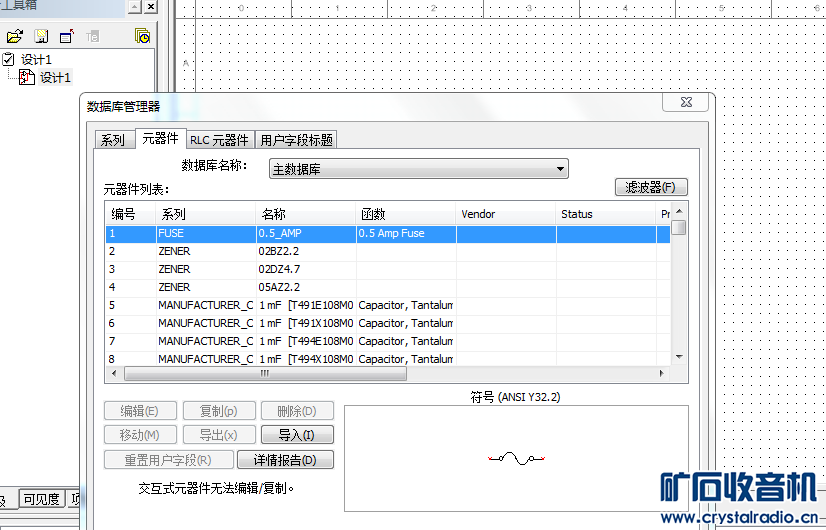The image size is (826, 530).
Task: Select ZENER 05AZ2.2 row
Action: tap(388, 287)
